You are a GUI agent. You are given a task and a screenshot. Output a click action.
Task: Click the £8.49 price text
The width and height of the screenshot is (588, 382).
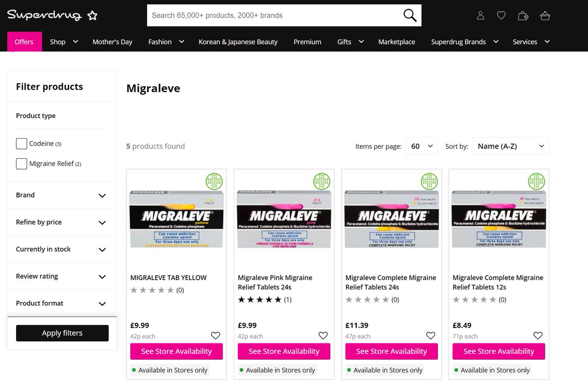462,325
